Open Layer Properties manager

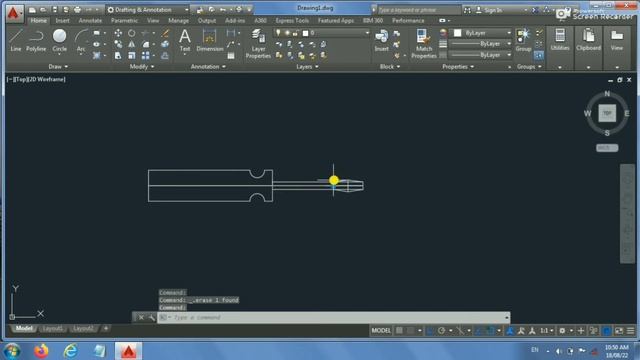[x=258, y=43]
